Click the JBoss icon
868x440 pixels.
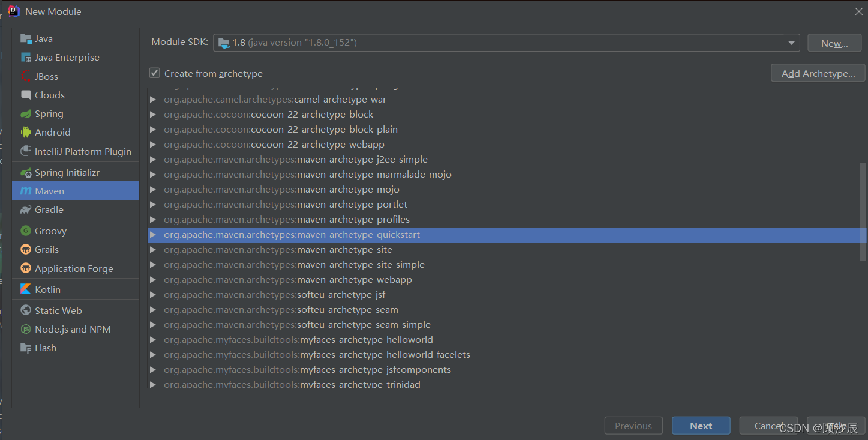tap(26, 77)
